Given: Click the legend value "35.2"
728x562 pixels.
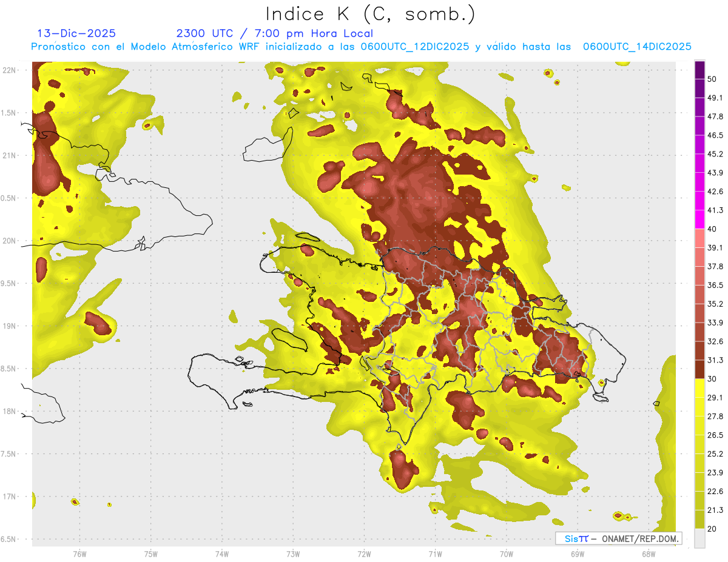Looking at the screenshot, I should pyautogui.click(x=715, y=304).
